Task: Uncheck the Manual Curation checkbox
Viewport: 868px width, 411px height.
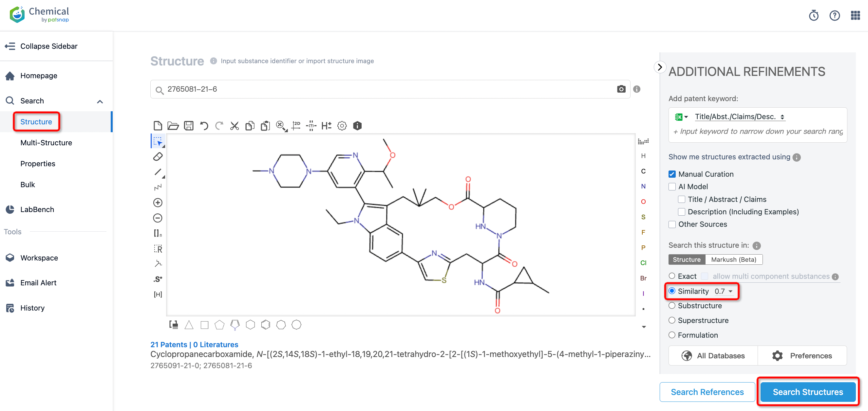Action: tap(672, 174)
